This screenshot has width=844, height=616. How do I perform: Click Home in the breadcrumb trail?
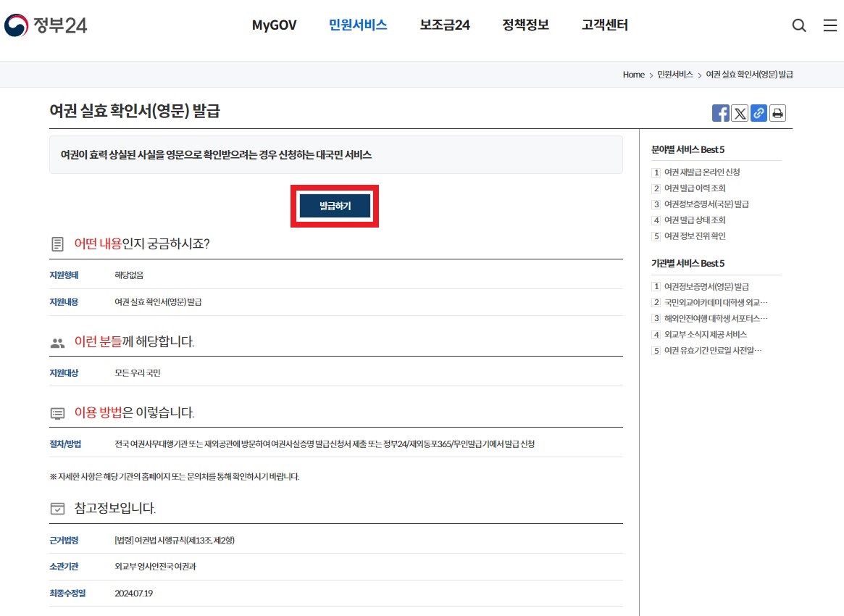click(x=632, y=74)
